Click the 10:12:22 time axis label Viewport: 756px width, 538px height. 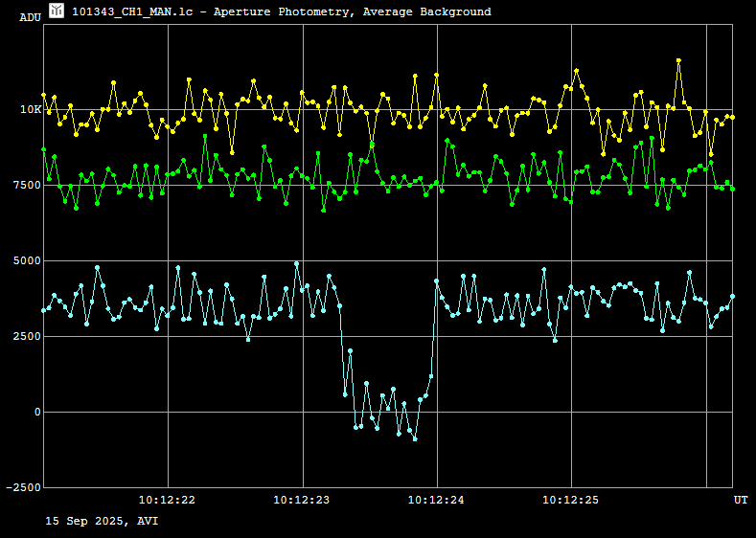click(x=167, y=500)
